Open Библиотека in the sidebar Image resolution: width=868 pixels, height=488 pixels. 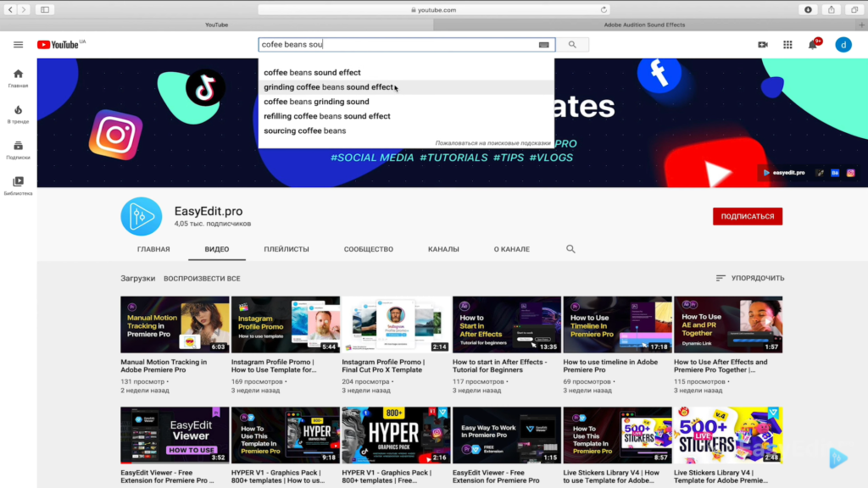pos(19,186)
